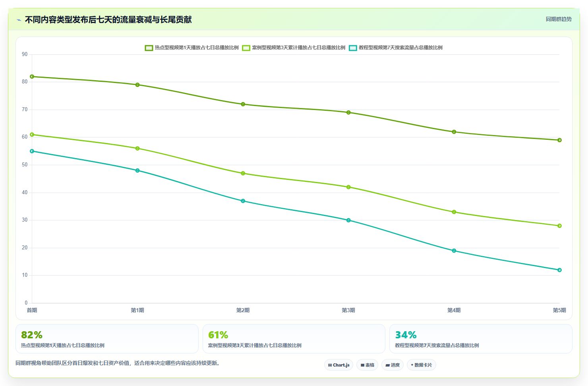Click x-axis label 第4期
Screen dimensions: 588x386
click(454, 310)
